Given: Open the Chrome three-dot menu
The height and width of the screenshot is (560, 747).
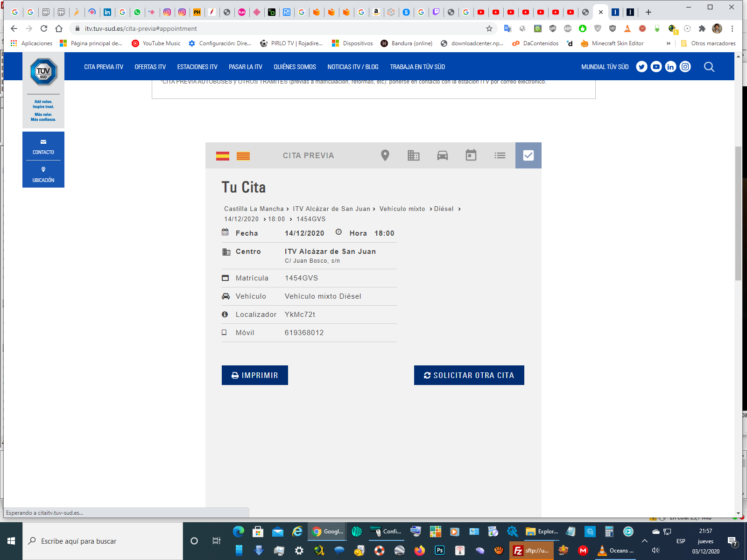Looking at the screenshot, I should pyautogui.click(x=732, y=28).
